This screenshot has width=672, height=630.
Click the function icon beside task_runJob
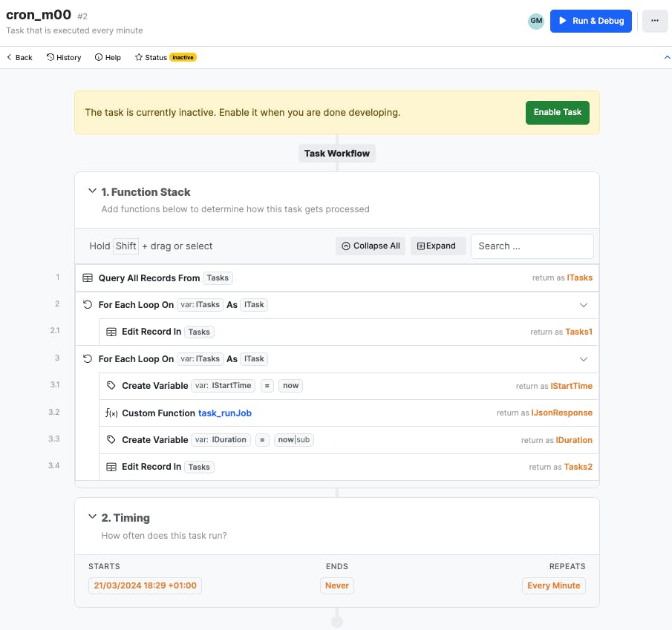click(111, 413)
